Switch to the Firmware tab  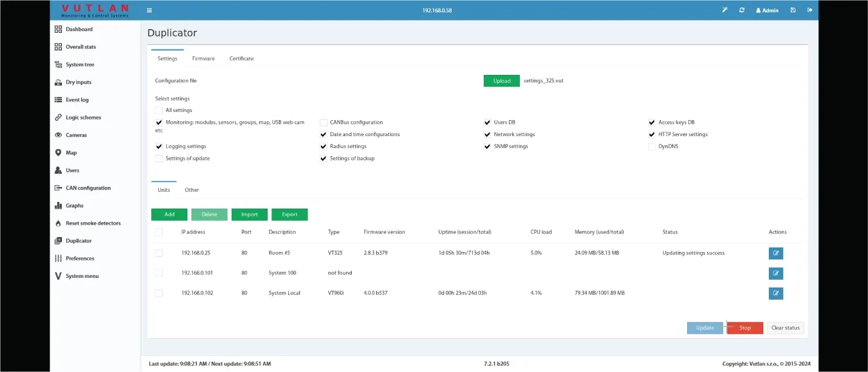(x=203, y=59)
